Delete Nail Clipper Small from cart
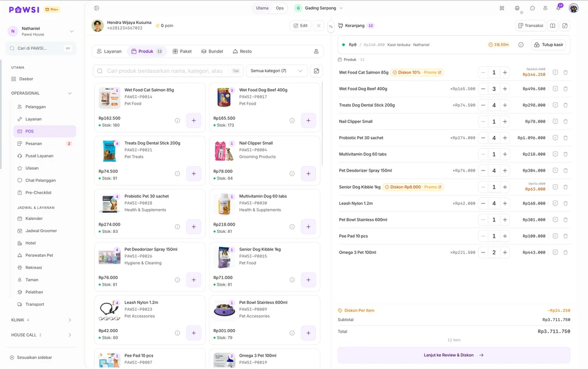The height and width of the screenshot is (369, 588). click(565, 121)
